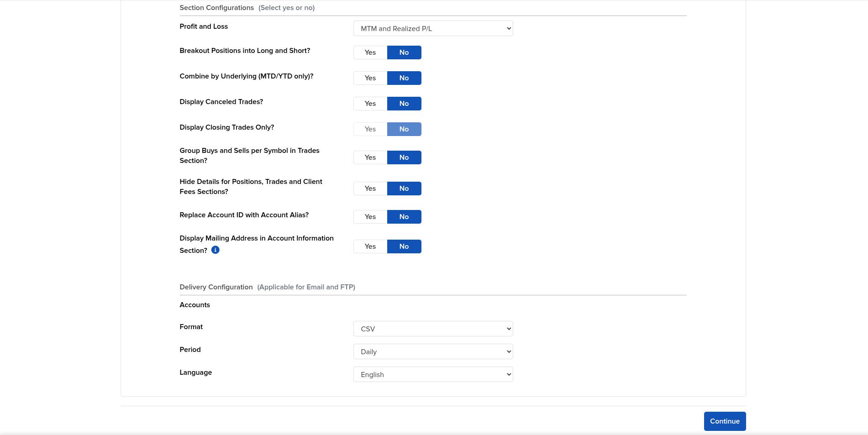Image resolution: width=868 pixels, height=435 pixels.
Task: Choose Yes for Group Buys and Sells per Symbol
Action: point(370,157)
